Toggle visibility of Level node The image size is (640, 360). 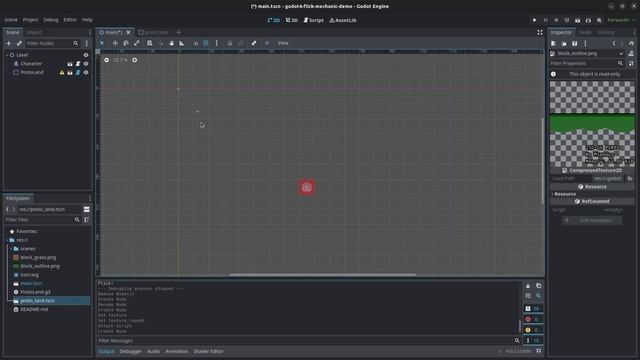[86, 55]
